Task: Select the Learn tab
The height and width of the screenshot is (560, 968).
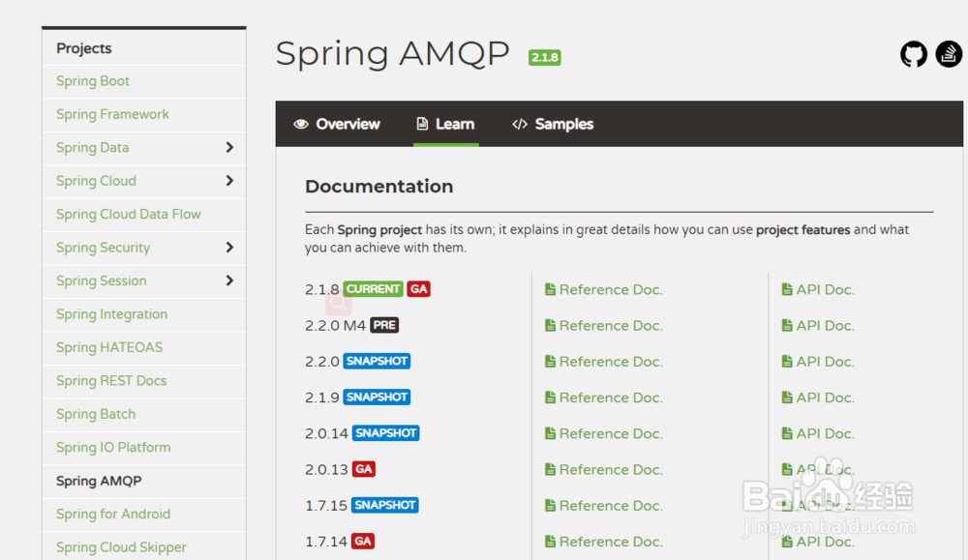Action: coord(445,124)
